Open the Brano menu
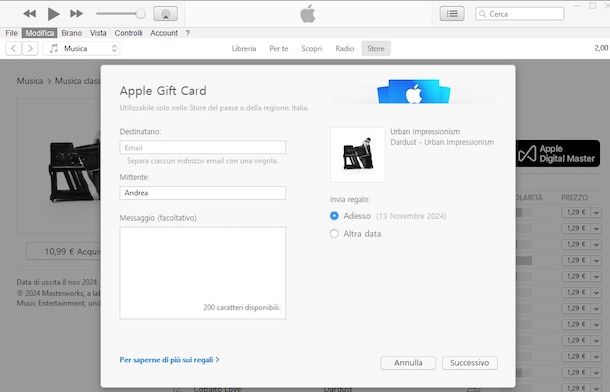 (72, 33)
